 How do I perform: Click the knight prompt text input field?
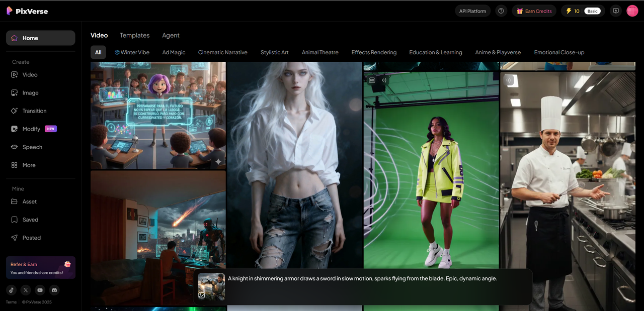point(377,286)
